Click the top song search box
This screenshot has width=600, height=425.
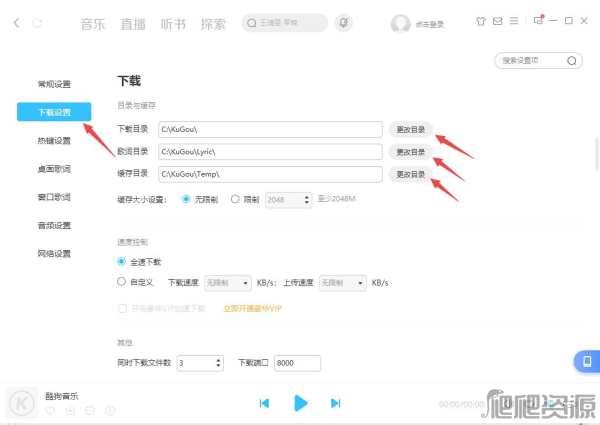tap(284, 23)
